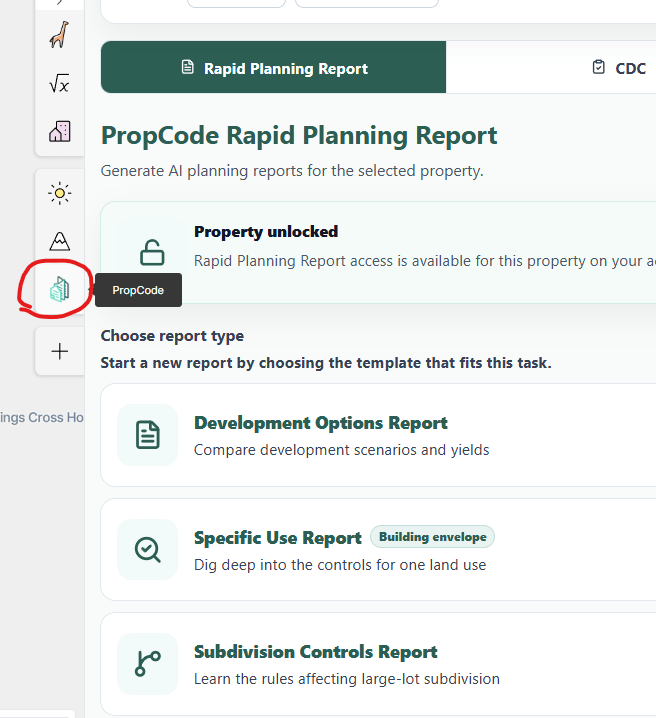The width and height of the screenshot is (656, 718).
Task: Open the giraffe sidebar tool
Action: (x=60, y=35)
